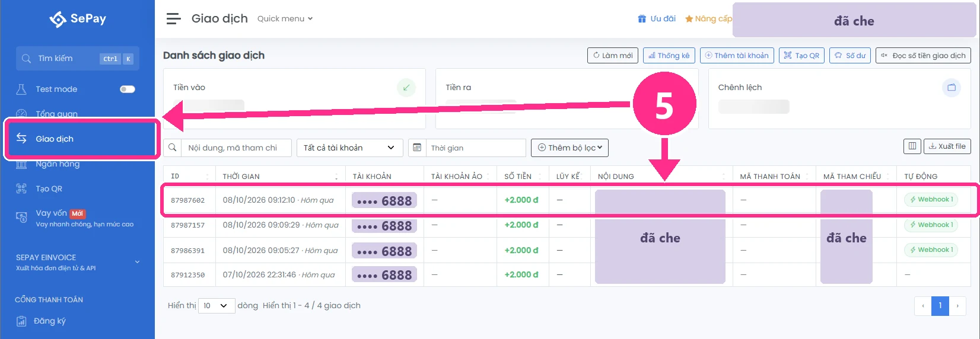980x339 pixels.
Task: Expand the SEPAY EINVOICE section
Action: point(78,262)
